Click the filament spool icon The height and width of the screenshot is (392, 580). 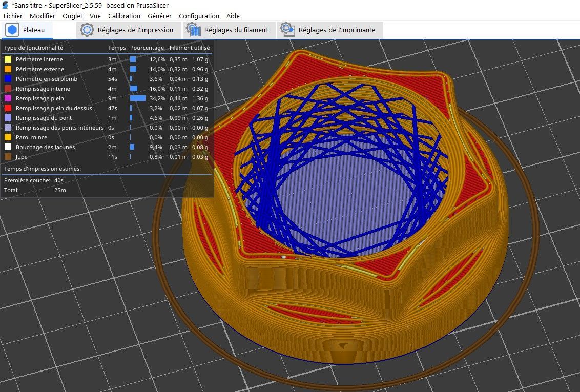pyautogui.click(x=193, y=30)
